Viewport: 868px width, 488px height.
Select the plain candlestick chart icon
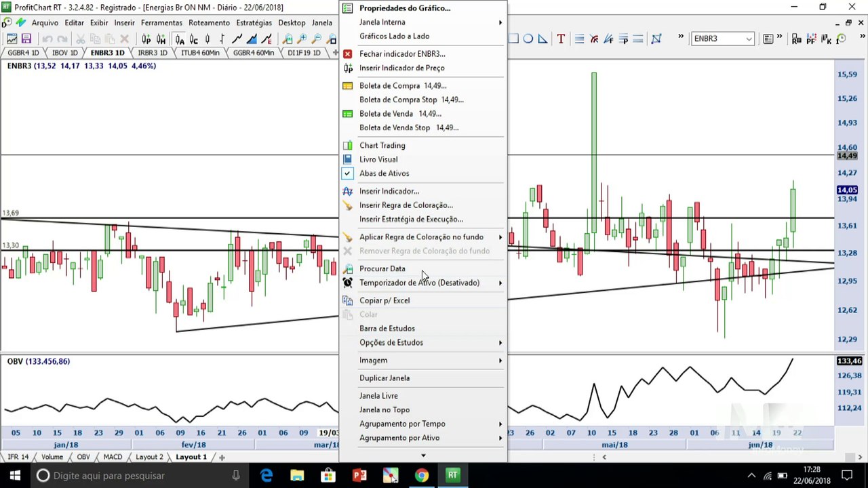(208, 39)
